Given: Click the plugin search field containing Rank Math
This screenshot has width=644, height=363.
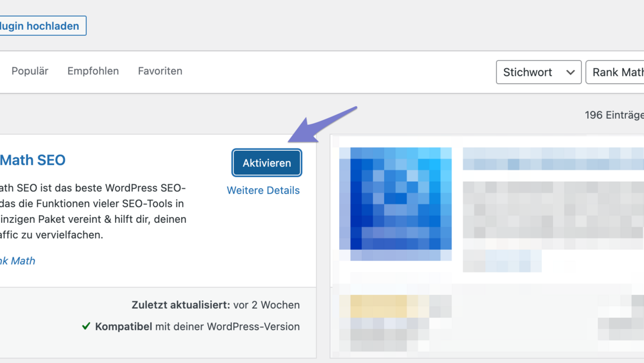Looking at the screenshot, I should pyautogui.click(x=615, y=72).
